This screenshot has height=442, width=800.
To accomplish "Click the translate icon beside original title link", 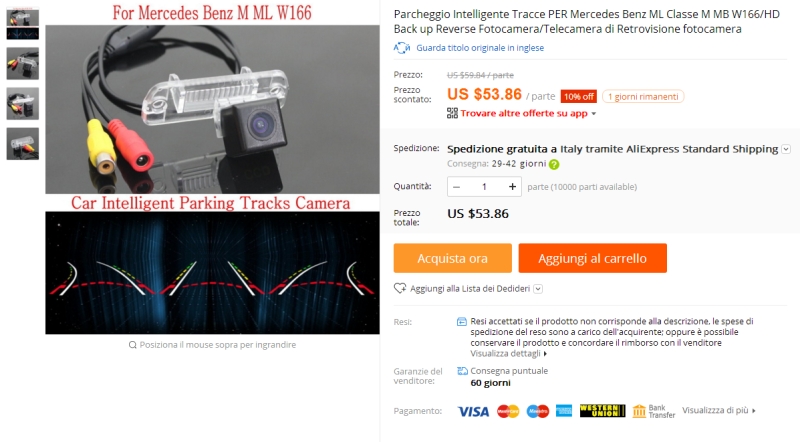I will [x=402, y=48].
